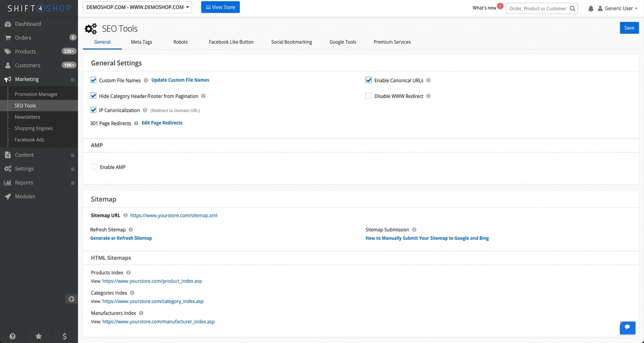Switch to the Meta Tags tab

[141, 42]
